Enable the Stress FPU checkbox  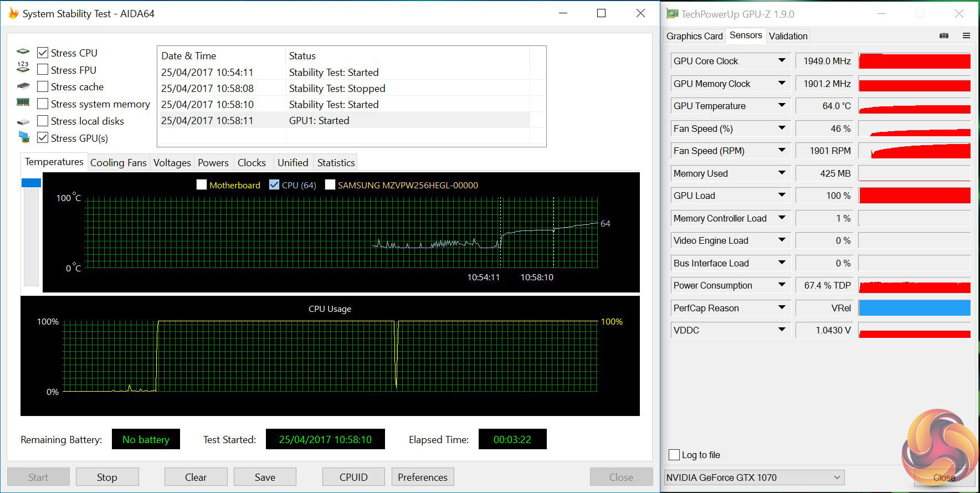pyautogui.click(x=43, y=70)
